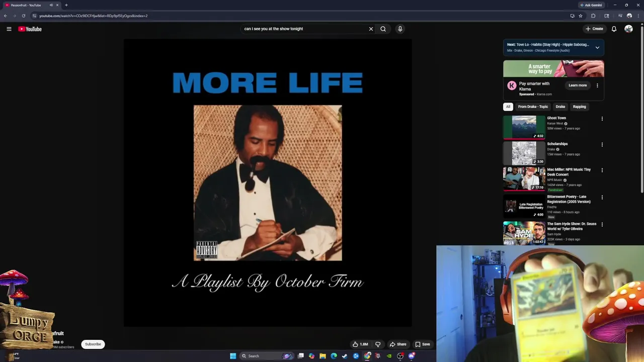Open more options for Mac Miller video
The width and height of the screenshot is (644, 362).
602,170
